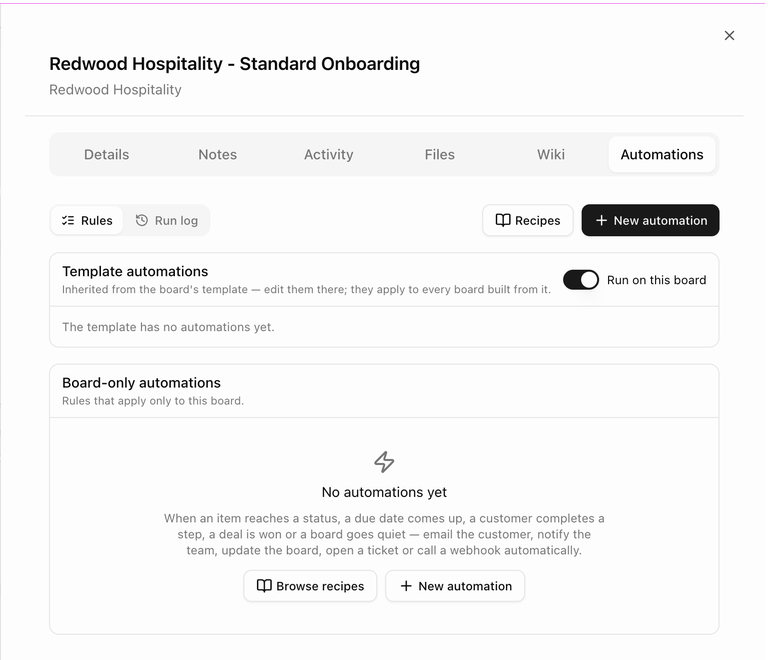The width and height of the screenshot is (768, 660).
Task: Click the Run on this board label
Action: 656,280
